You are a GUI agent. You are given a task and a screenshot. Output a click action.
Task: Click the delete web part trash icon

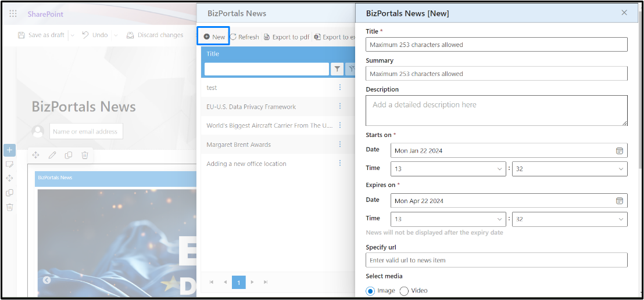[x=85, y=155]
